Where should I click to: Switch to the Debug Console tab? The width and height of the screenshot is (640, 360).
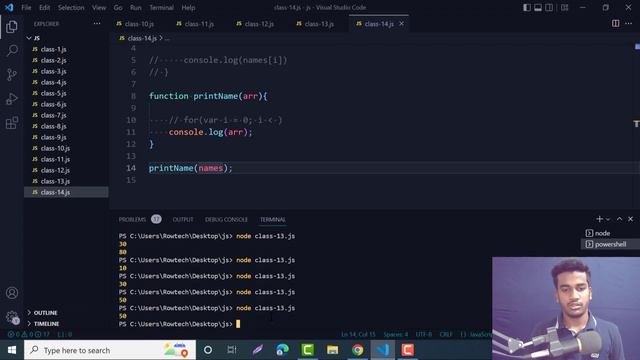pos(226,219)
